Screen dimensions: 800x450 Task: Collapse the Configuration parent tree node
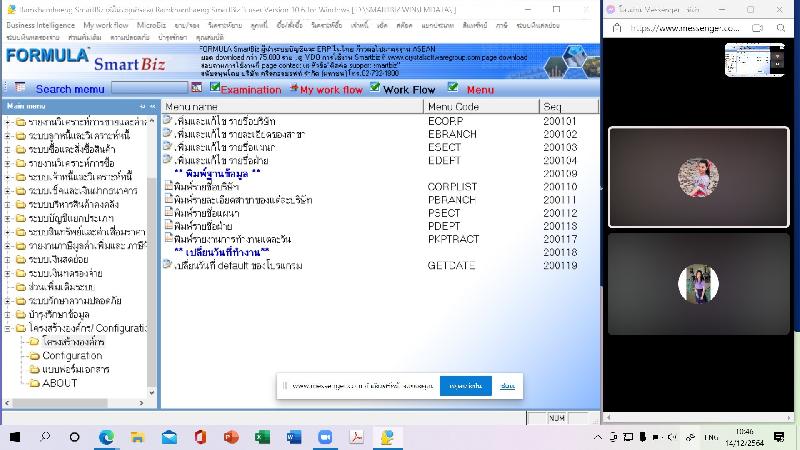point(8,328)
